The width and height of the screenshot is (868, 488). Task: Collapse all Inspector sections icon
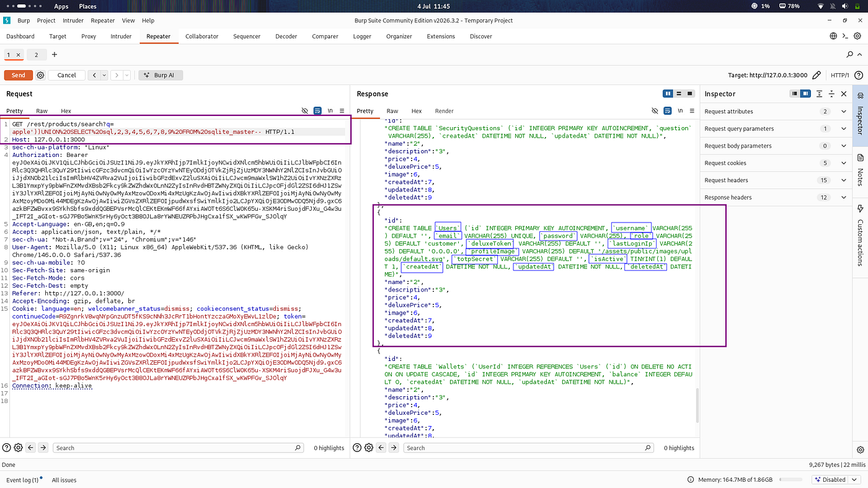coord(832,94)
